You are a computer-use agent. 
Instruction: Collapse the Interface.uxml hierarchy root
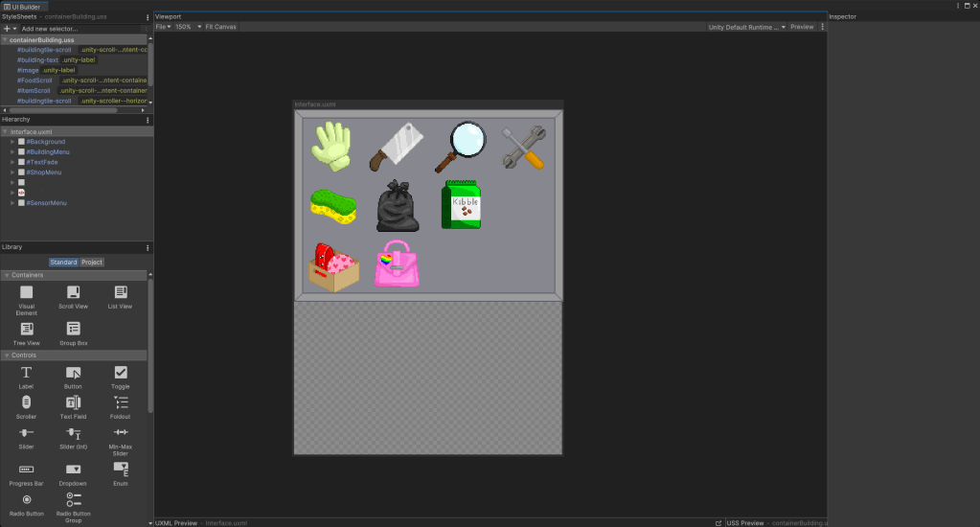point(5,132)
